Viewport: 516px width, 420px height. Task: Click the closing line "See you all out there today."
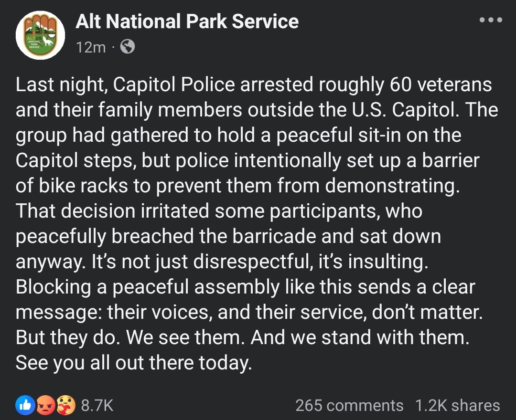coord(134,363)
